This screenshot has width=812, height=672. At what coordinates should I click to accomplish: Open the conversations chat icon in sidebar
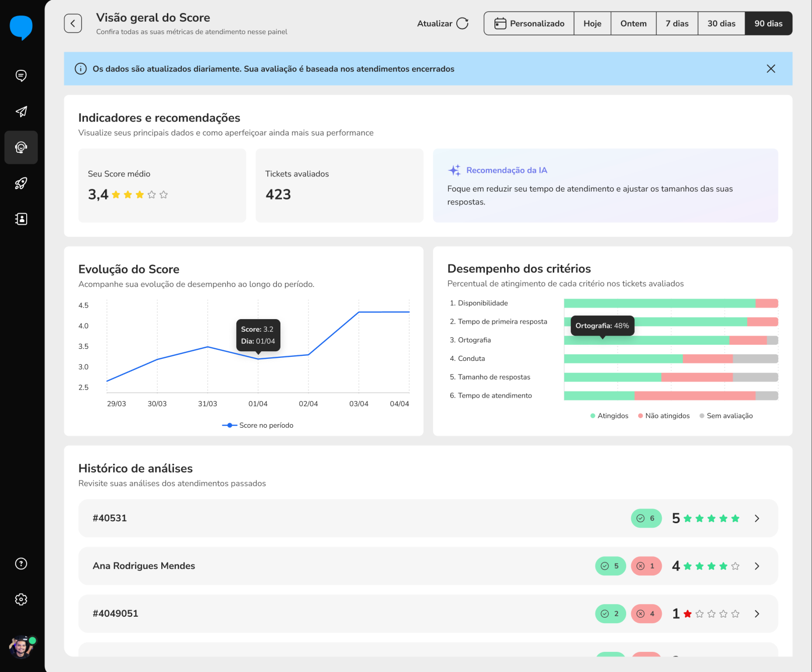point(21,75)
